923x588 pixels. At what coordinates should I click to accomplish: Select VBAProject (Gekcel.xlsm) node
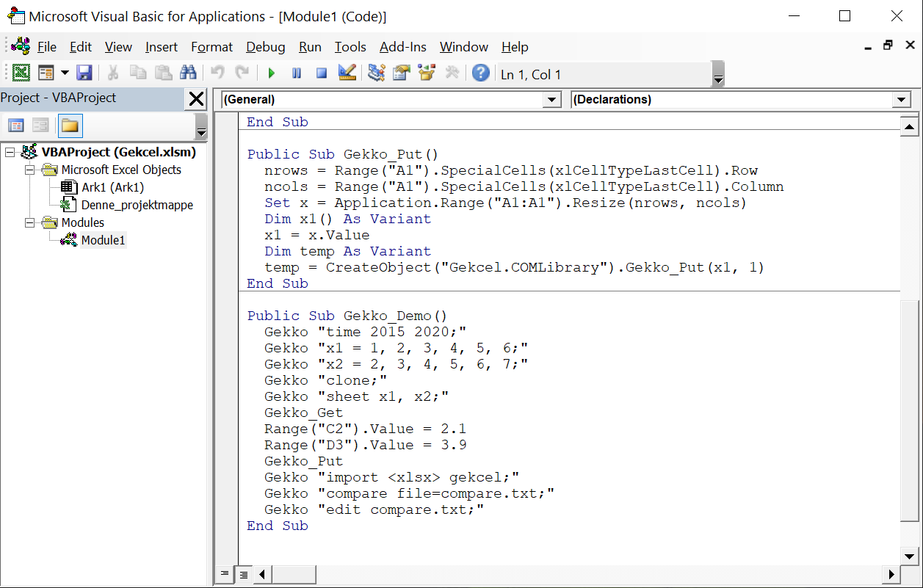tap(118, 152)
